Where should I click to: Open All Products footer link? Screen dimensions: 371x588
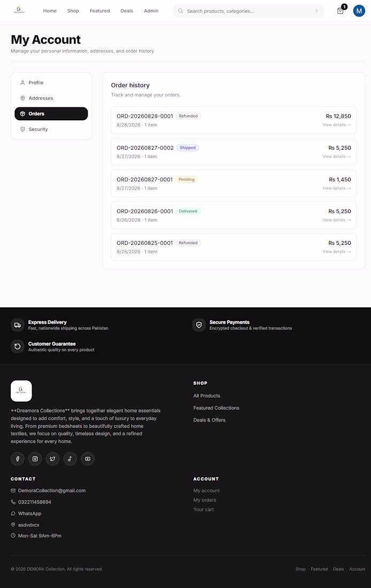click(207, 396)
